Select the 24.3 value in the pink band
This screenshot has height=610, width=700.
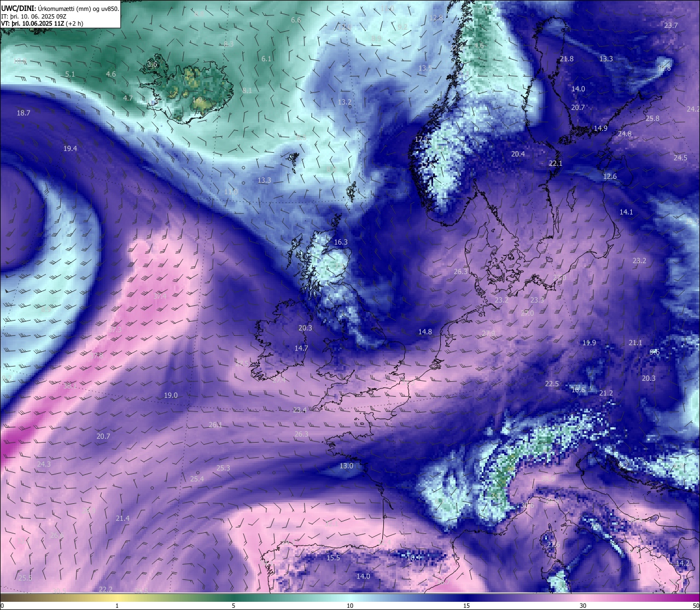[44, 464]
